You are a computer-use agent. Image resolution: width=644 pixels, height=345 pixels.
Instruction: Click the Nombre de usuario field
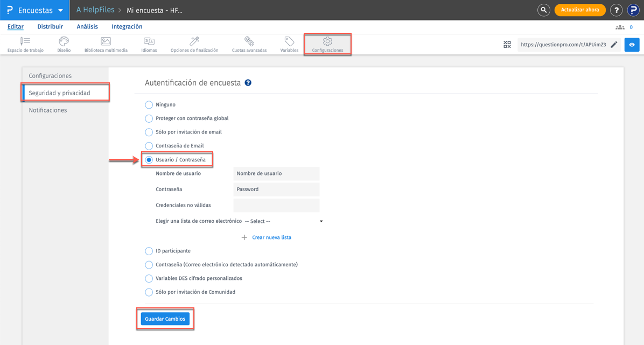tap(276, 173)
